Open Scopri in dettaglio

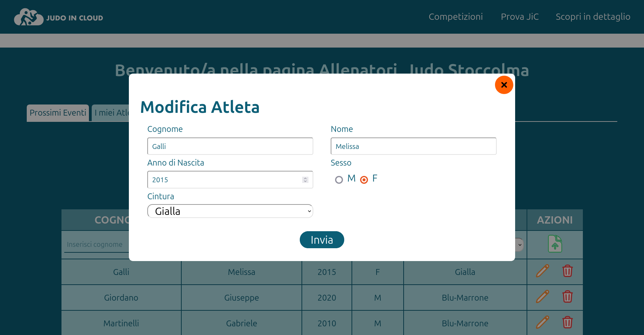point(593,16)
